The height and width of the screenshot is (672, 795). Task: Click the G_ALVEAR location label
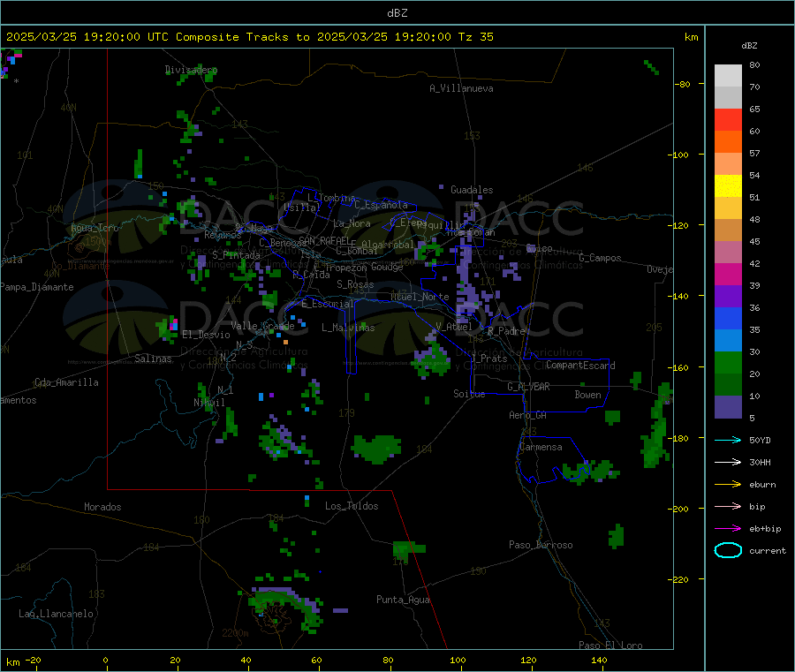(528, 387)
